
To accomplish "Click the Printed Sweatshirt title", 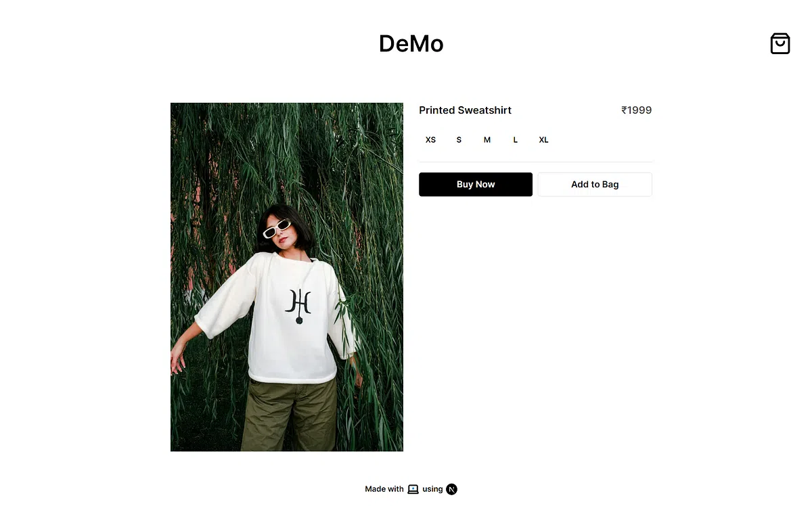I will tap(465, 110).
